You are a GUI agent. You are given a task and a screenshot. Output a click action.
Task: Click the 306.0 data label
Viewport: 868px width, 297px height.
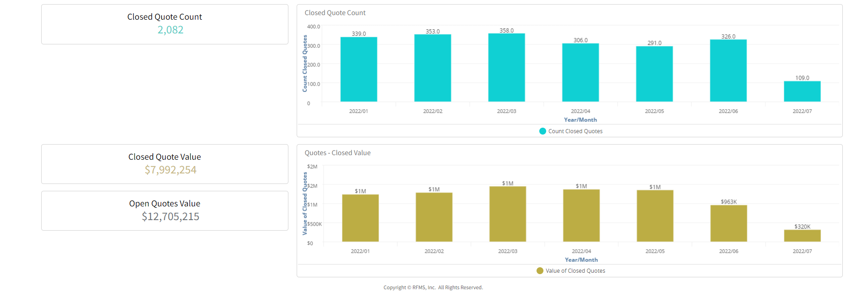point(580,40)
